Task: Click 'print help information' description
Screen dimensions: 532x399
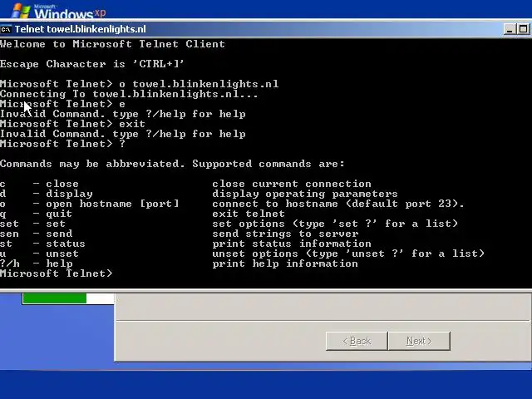Action: (x=285, y=264)
